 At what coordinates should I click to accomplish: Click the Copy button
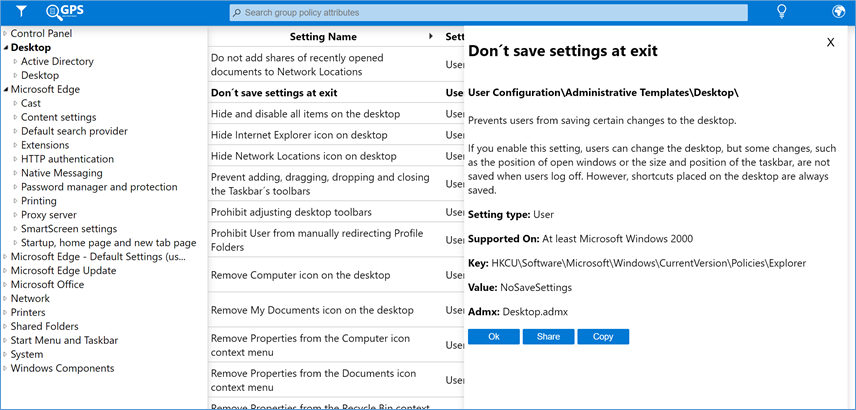coord(603,337)
